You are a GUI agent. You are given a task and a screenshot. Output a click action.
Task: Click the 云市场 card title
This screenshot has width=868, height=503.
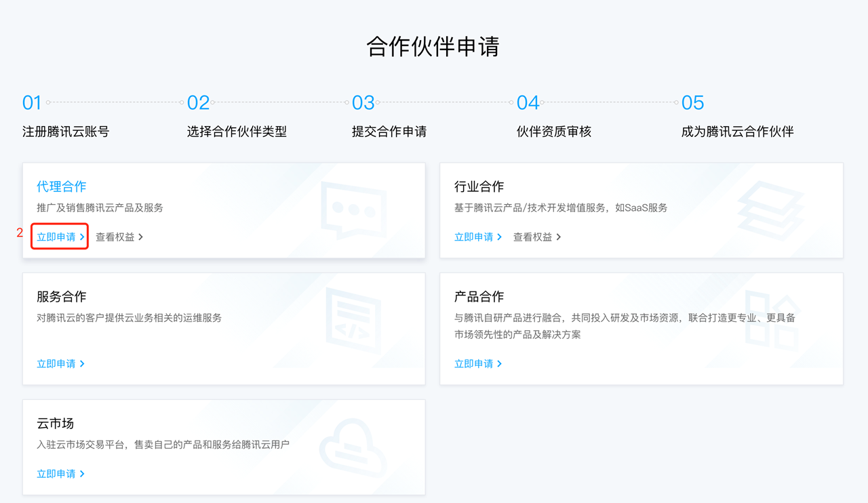[56, 423]
